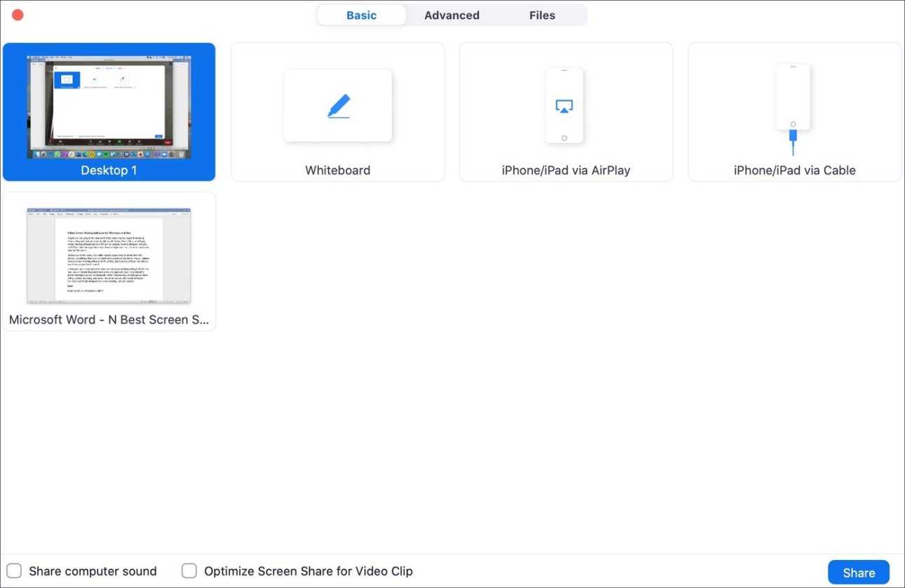Click the Desktop 1 caption
The width and height of the screenshot is (905, 588).
click(109, 171)
